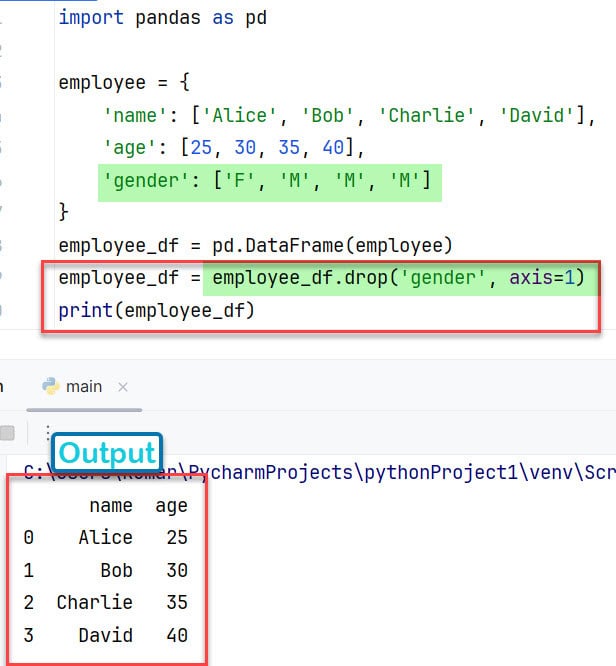Place cursor on 'employee = {' line

(124, 82)
